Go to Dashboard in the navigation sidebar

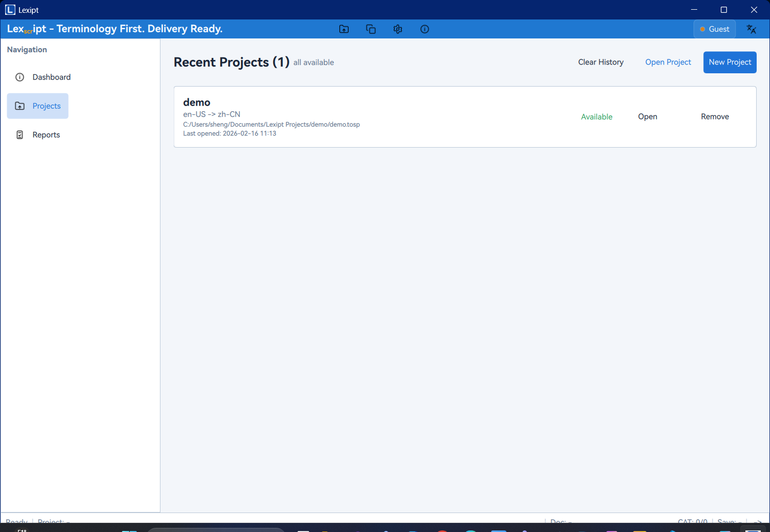[51, 77]
